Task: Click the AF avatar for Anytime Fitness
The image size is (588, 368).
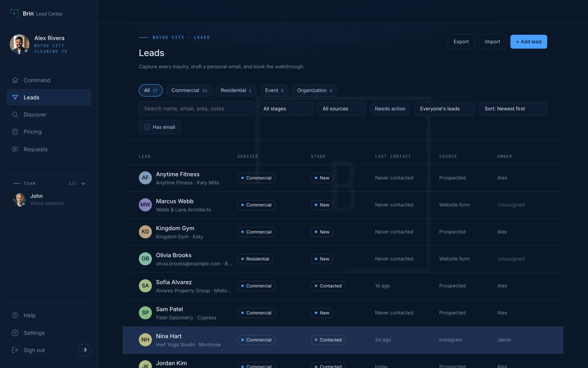Action: (145, 178)
